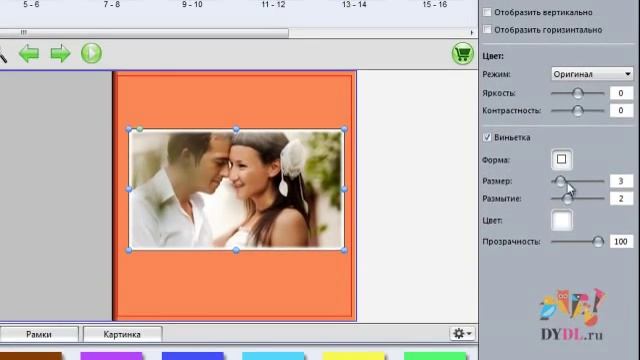Uncheck the Виньетка checkbox
This screenshot has width=640, height=360.
click(487, 137)
